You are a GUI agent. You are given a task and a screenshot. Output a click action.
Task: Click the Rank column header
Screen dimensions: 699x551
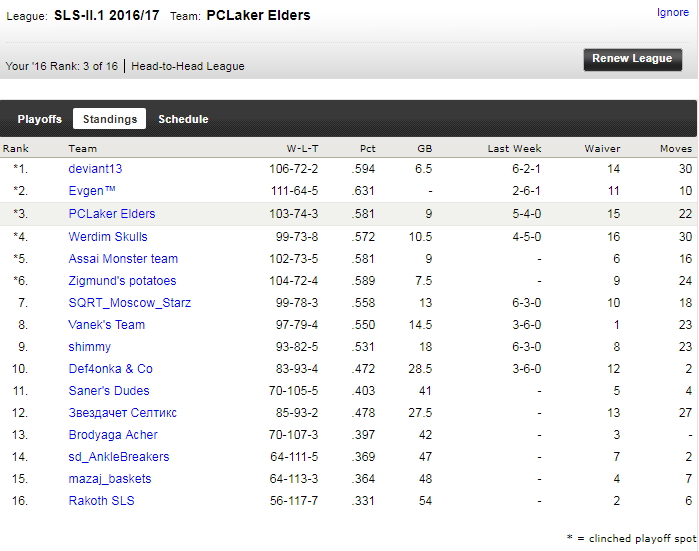(x=16, y=148)
